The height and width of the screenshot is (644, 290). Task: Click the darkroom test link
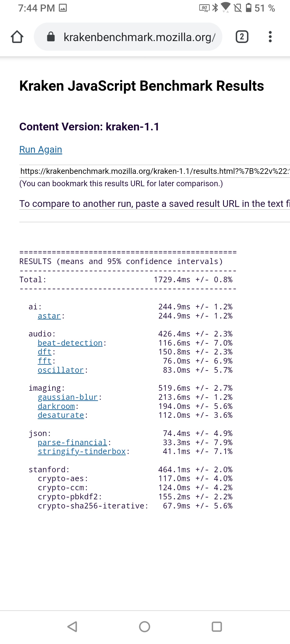coord(56,406)
